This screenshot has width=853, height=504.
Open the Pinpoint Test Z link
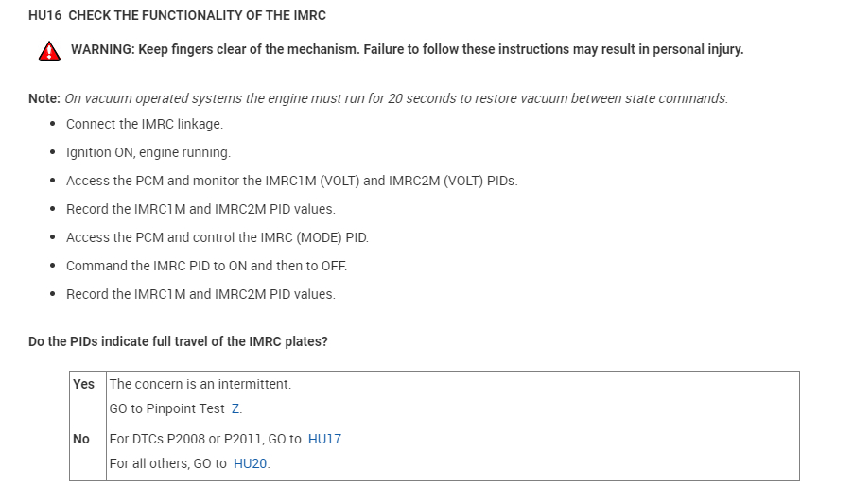coord(235,408)
